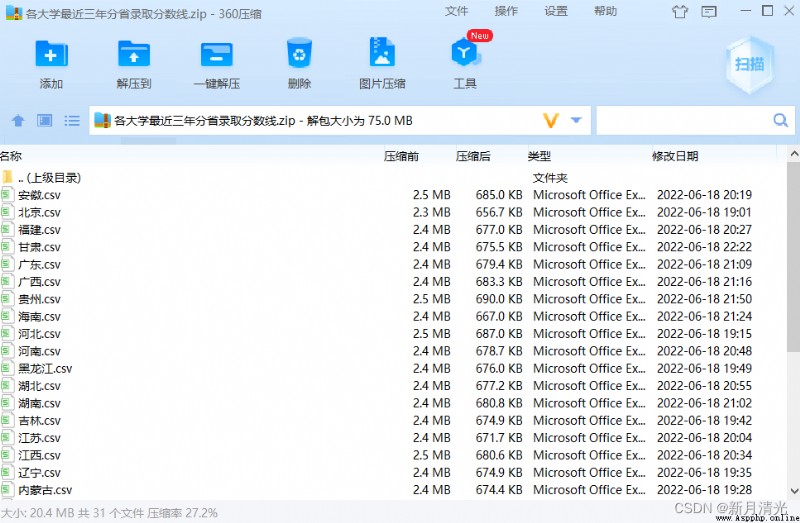The height and width of the screenshot is (523, 800).
Task: Click the date 2022-06-18 22:22
Action: [x=704, y=247]
